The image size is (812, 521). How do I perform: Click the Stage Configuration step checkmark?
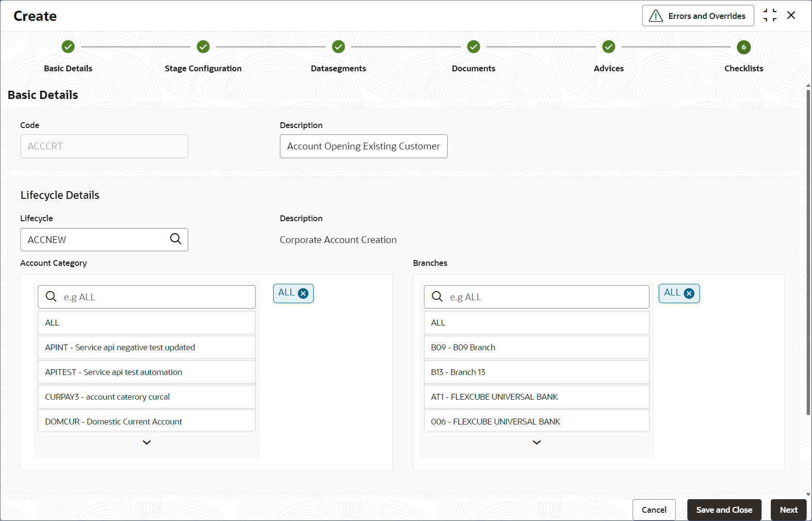(203, 47)
